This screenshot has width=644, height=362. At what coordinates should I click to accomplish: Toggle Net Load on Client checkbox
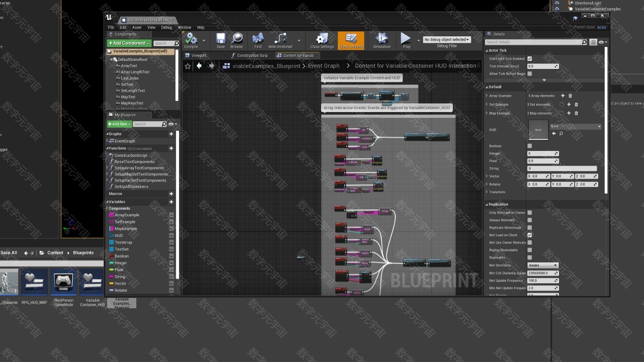529,235
